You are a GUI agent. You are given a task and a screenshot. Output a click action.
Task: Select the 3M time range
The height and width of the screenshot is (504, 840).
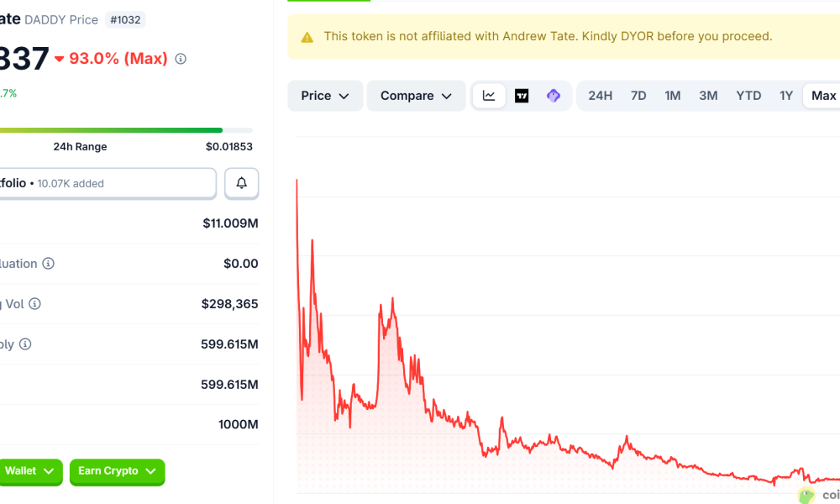(708, 96)
